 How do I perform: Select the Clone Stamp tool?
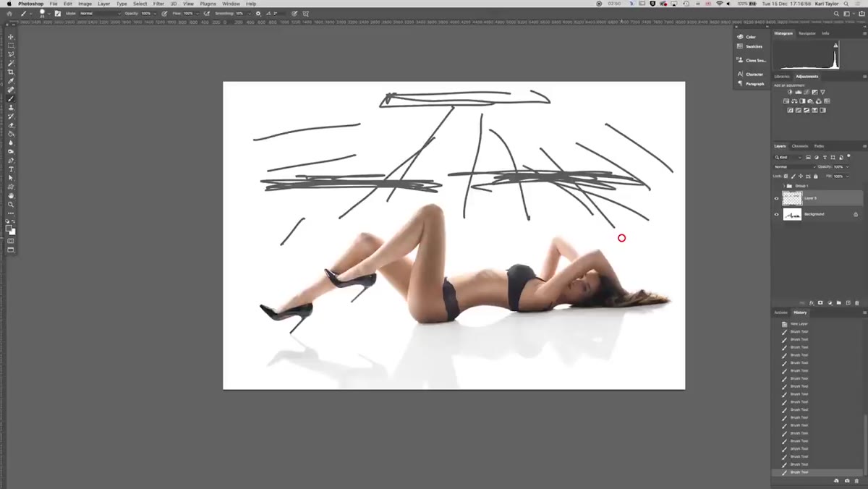point(11,107)
